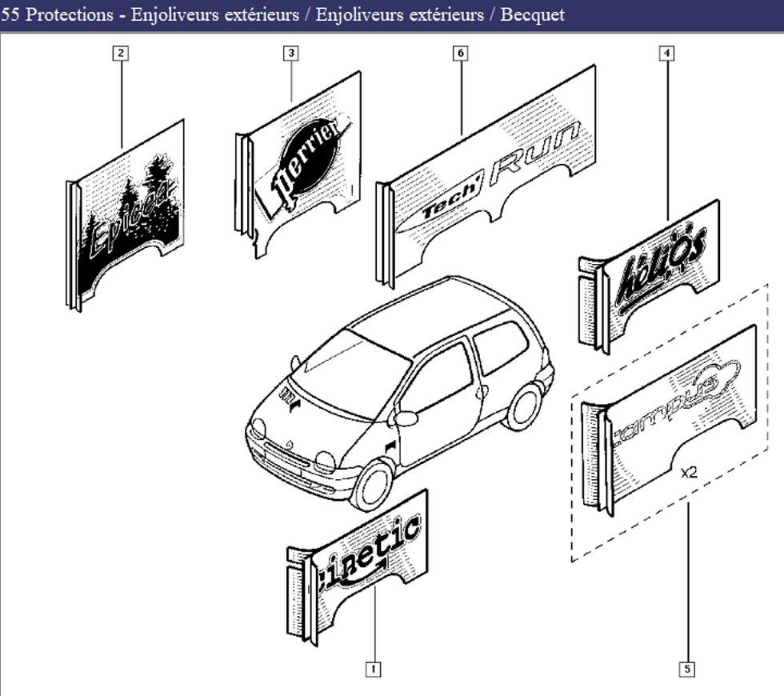Image resolution: width=784 pixels, height=696 pixels.
Task: Click the Tech' Run decal panel
Action: tap(485, 178)
